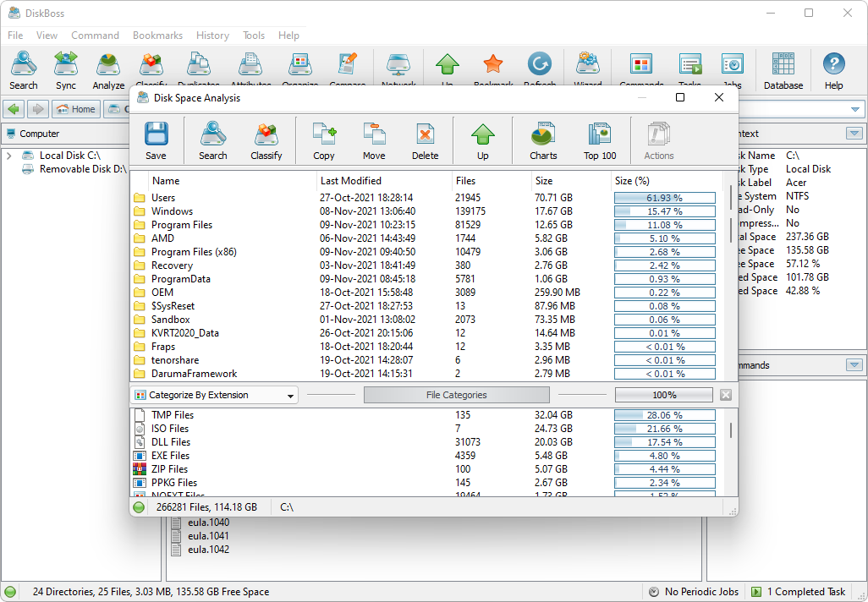Close the file categories panel with X
868x602 pixels.
726,395
